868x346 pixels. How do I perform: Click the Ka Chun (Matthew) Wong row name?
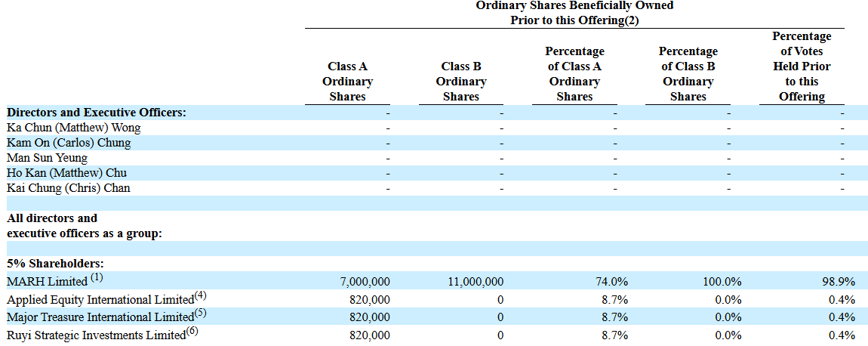click(x=73, y=128)
